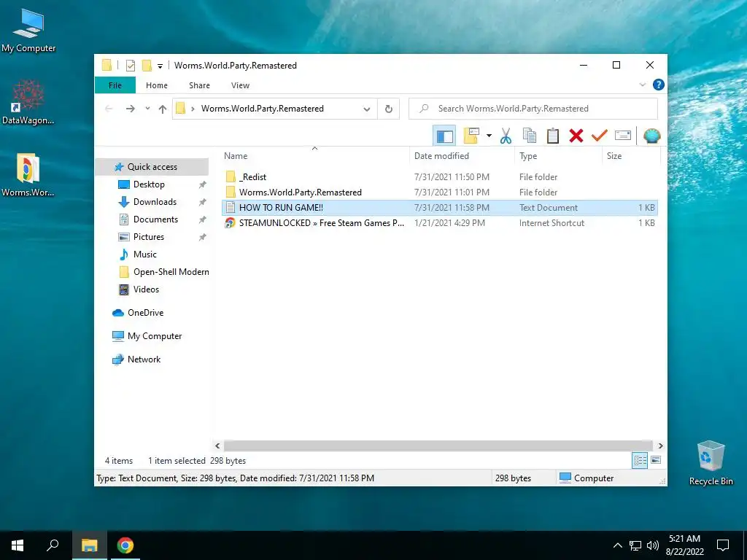Click the horizontal scrollbar track

(438, 446)
